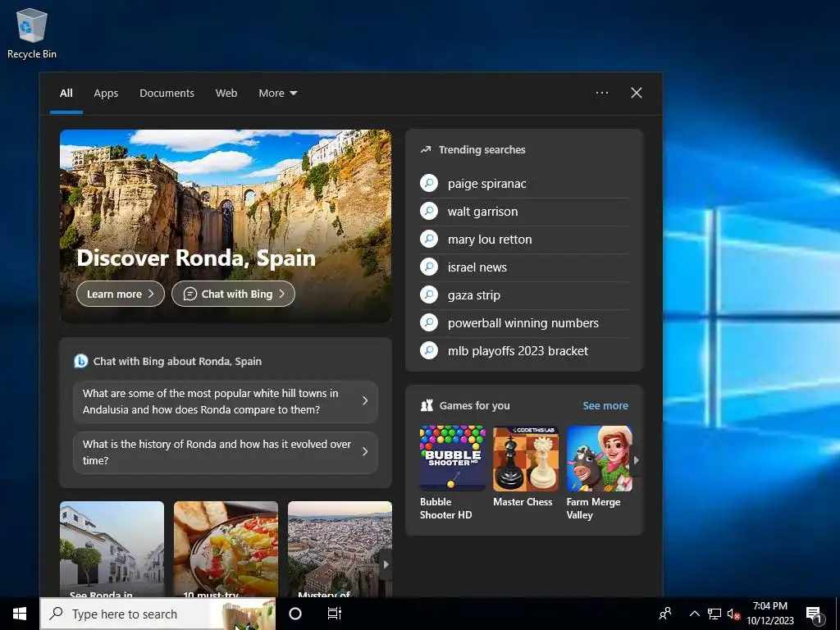Viewport: 840px width, 630px height.
Task: Open the network status tray icon
Action: 714,614
